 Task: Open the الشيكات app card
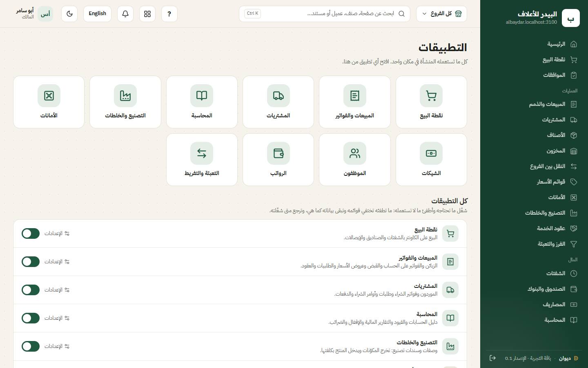click(x=431, y=159)
